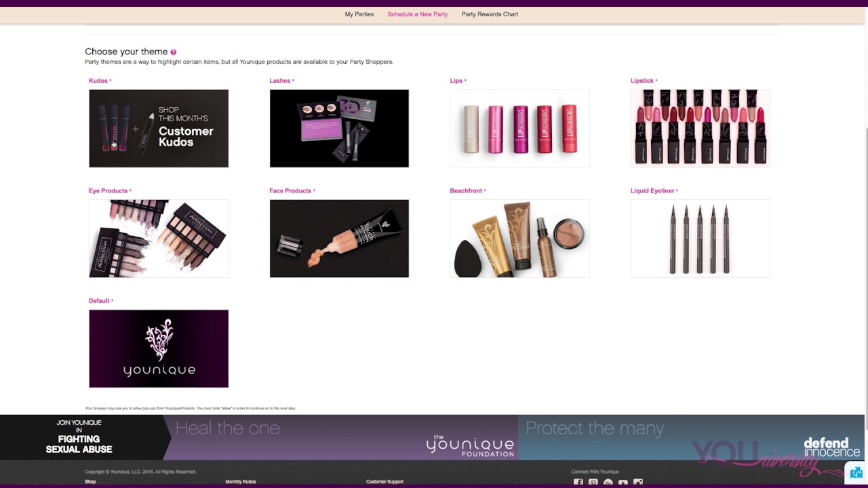Pick the Beachfront bronzer products image
The height and width of the screenshot is (488, 868).
pos(519,239)
